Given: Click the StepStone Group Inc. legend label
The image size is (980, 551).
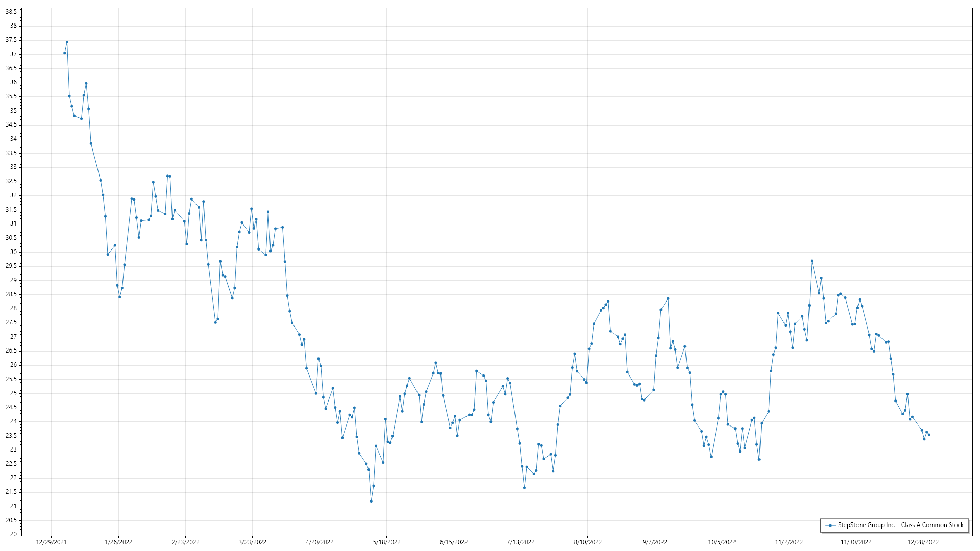Looking at the screenshot, I should 900,525.
